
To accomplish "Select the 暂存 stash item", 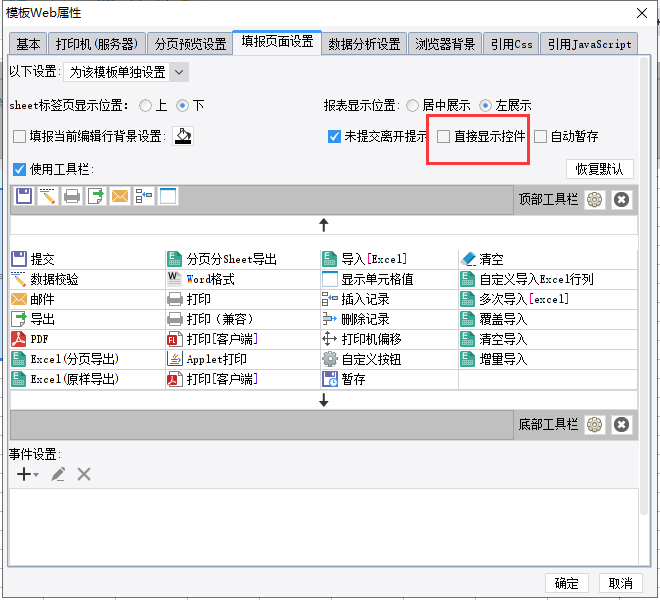I will point(389,379).
